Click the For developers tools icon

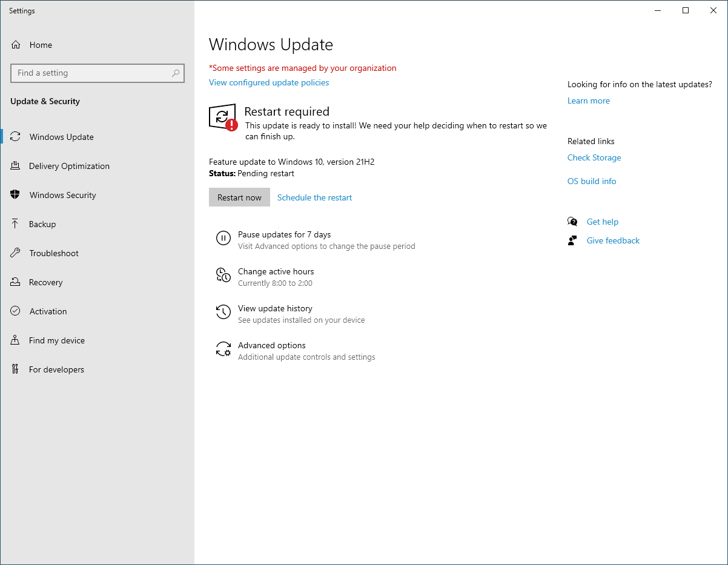click(16, 369)
